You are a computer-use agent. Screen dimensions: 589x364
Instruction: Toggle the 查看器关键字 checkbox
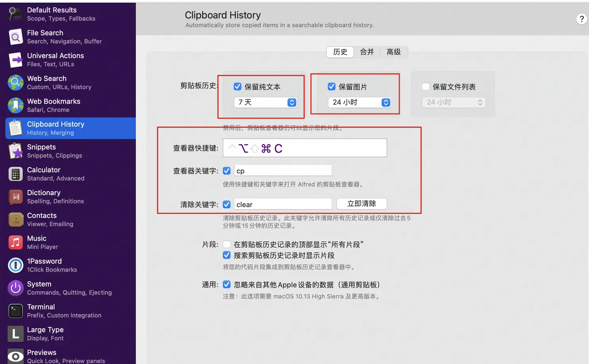227,171
